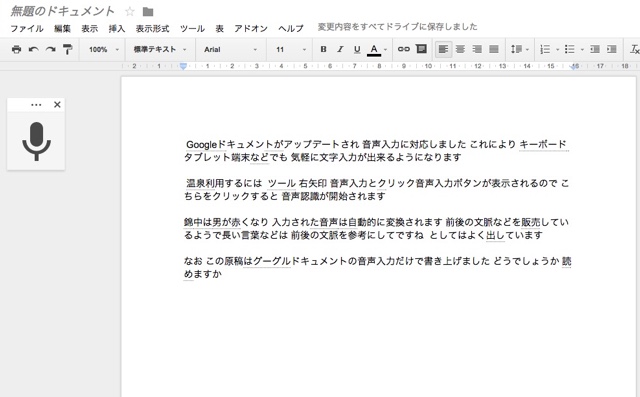Apply a bulleted list
This screenshot has height=397, width=640.
point(570,49)
